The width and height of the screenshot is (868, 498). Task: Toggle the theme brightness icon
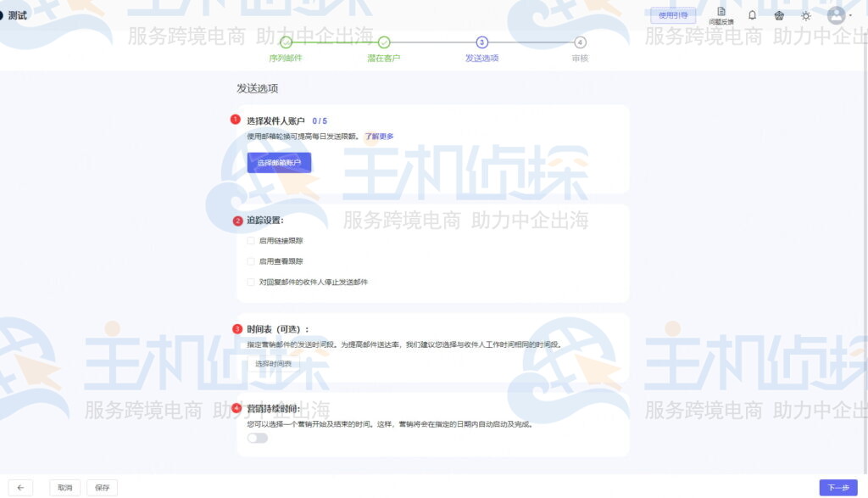(805, 14)
